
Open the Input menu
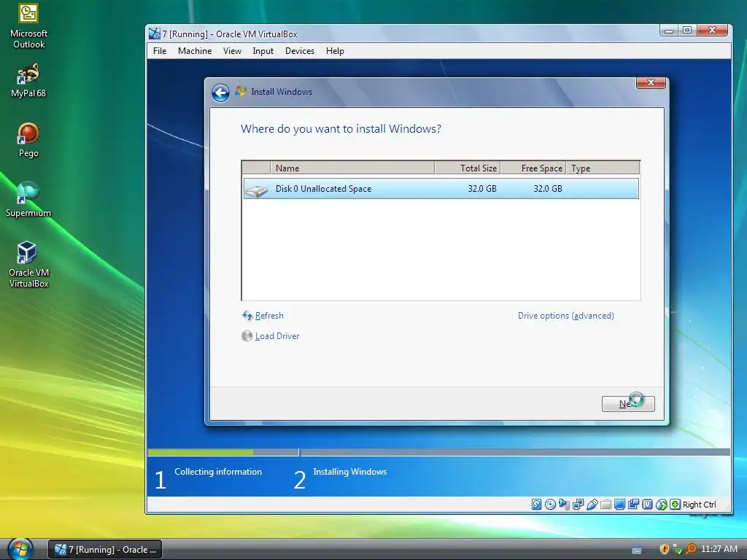click(x=263, y=51)
